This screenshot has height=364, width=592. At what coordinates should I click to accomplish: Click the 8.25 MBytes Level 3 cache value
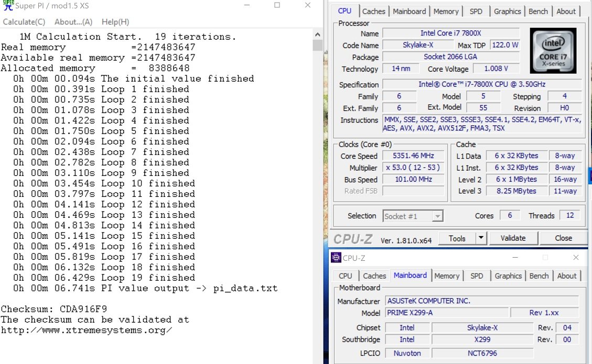[516, 191]
